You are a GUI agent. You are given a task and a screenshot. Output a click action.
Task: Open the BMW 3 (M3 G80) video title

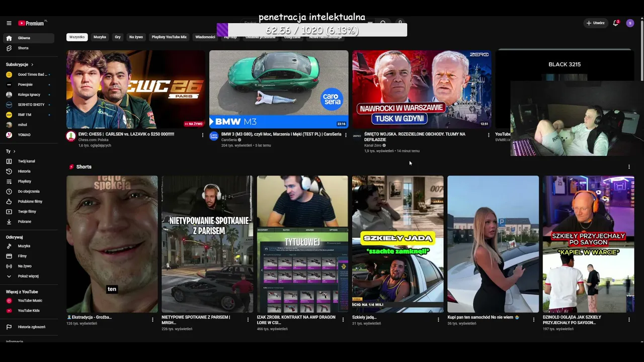(281, 134)
